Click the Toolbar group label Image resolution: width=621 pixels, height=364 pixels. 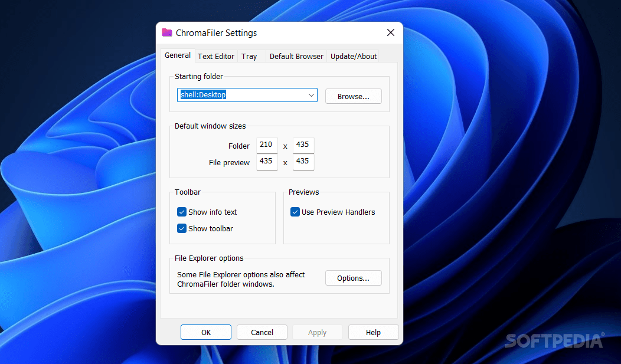click(188, 192)
